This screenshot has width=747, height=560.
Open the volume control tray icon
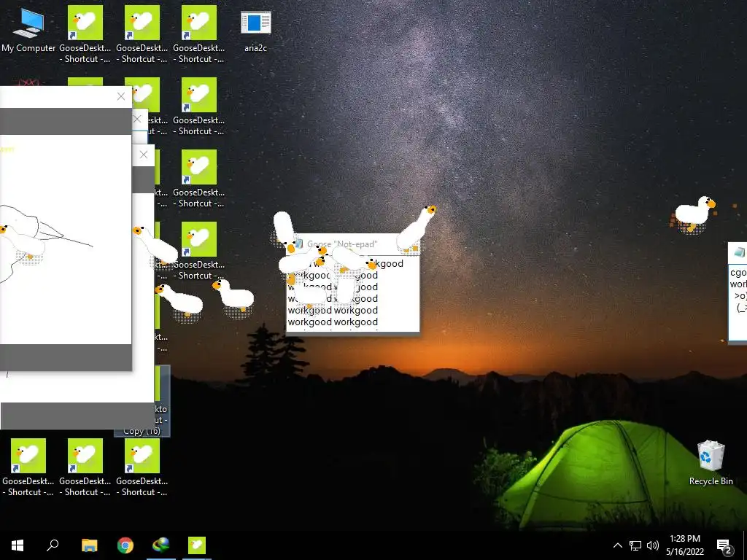(653, 545)
